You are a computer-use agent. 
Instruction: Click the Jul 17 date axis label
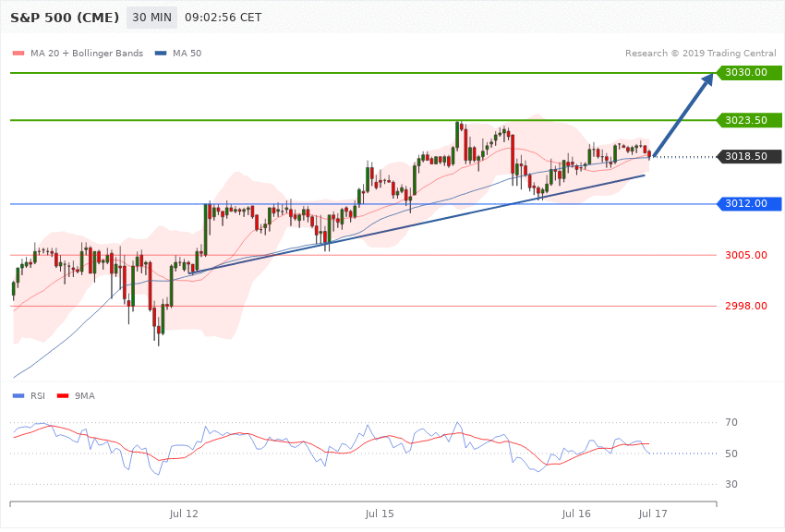653,514
